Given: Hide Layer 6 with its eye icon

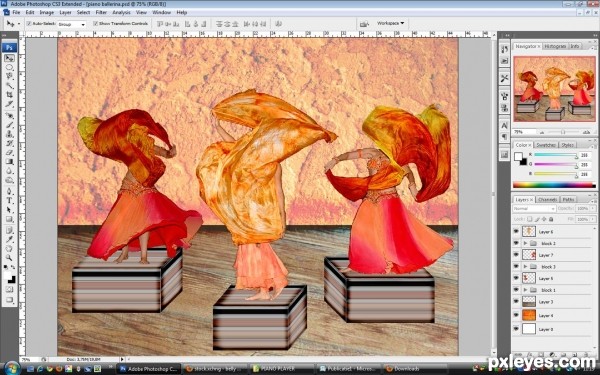Looking at the screenshot, I should [x=516, y=232].
